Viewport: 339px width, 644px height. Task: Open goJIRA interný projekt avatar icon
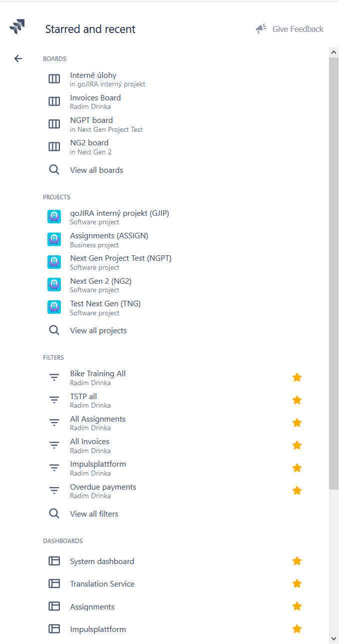point(54,217)
